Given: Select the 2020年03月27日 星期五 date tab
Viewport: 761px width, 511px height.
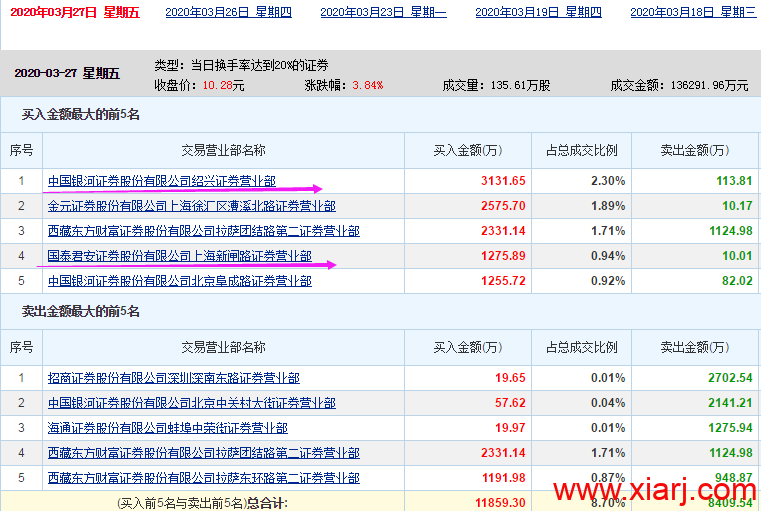Looking at the screenshot, I should coord(75,12).
